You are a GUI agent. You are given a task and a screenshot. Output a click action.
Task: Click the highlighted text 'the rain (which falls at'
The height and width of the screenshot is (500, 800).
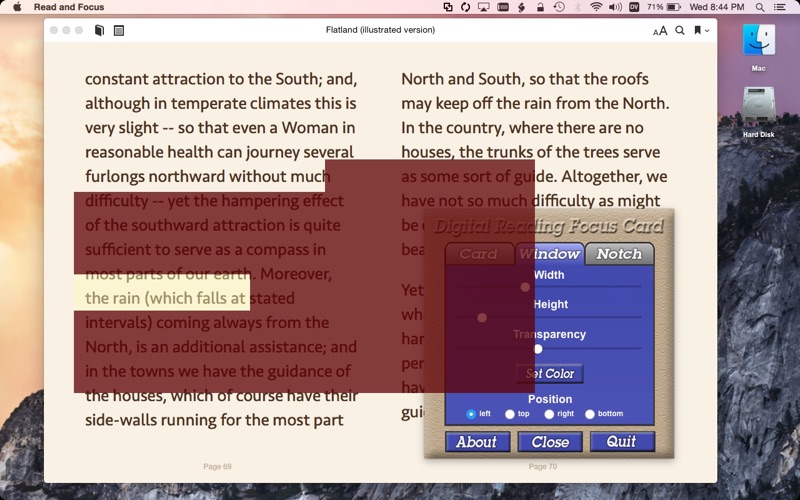[x=165, y=298]
